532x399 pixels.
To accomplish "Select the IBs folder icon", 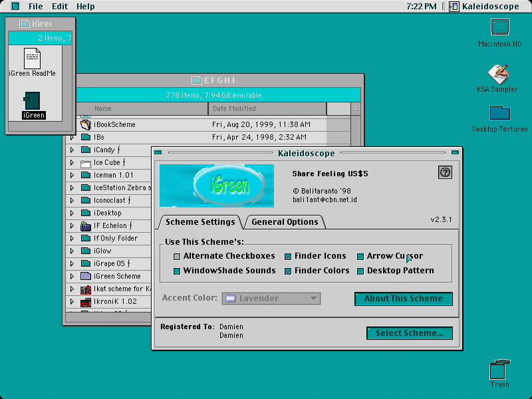I will click(86, 137).
